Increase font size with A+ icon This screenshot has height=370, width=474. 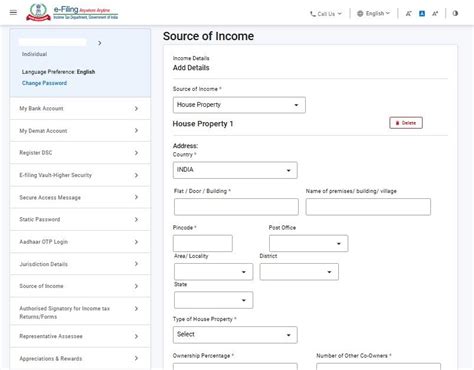tap(435, 14)
